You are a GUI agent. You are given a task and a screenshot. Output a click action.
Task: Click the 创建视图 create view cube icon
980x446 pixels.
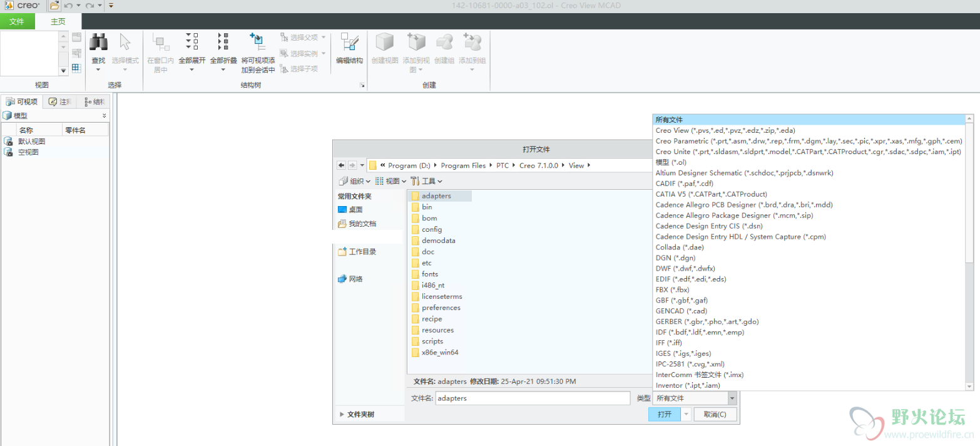coord(384,43)
